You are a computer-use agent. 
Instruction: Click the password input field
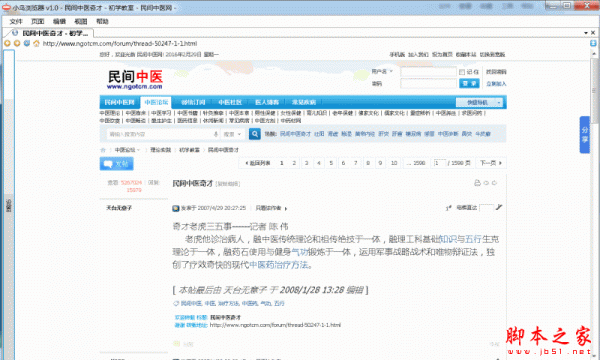coord(429,83)
